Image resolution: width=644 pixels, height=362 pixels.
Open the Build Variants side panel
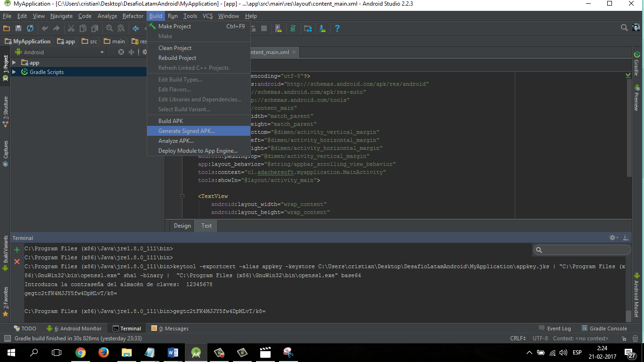coord(6,253)
